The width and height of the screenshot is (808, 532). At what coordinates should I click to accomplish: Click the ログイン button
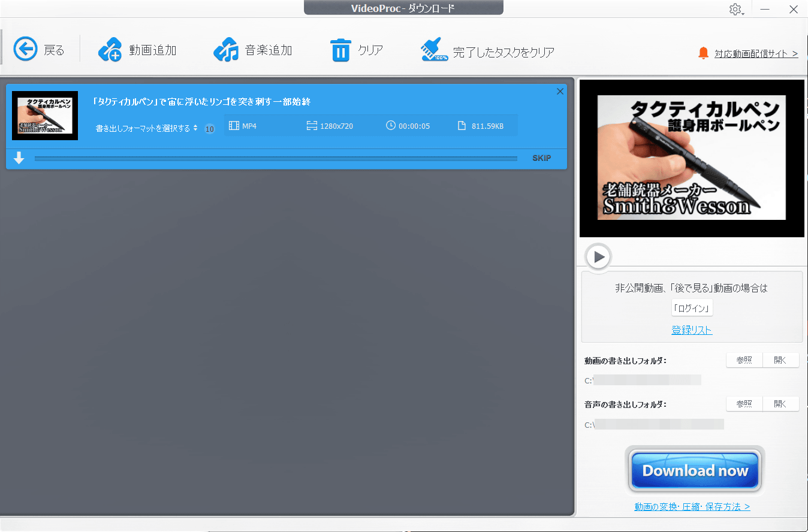(692, 309)
